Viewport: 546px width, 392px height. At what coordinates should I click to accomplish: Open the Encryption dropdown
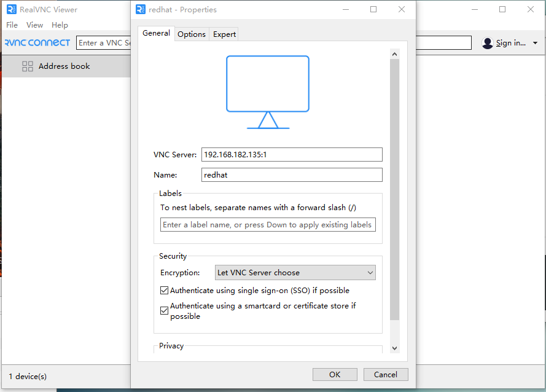(x=295, y=272)
